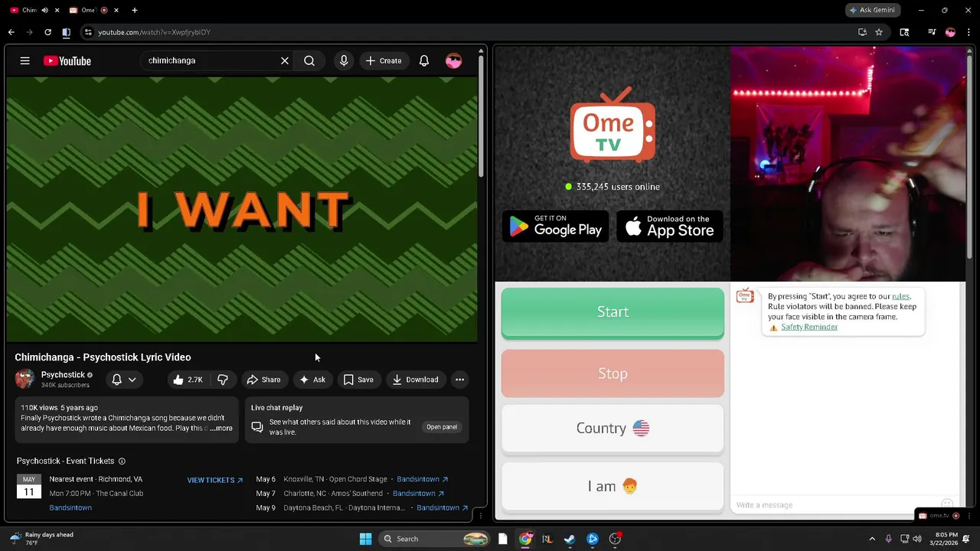Go back in the browser
The width and height of the screenshot is (980, 551).
[11, 32]
